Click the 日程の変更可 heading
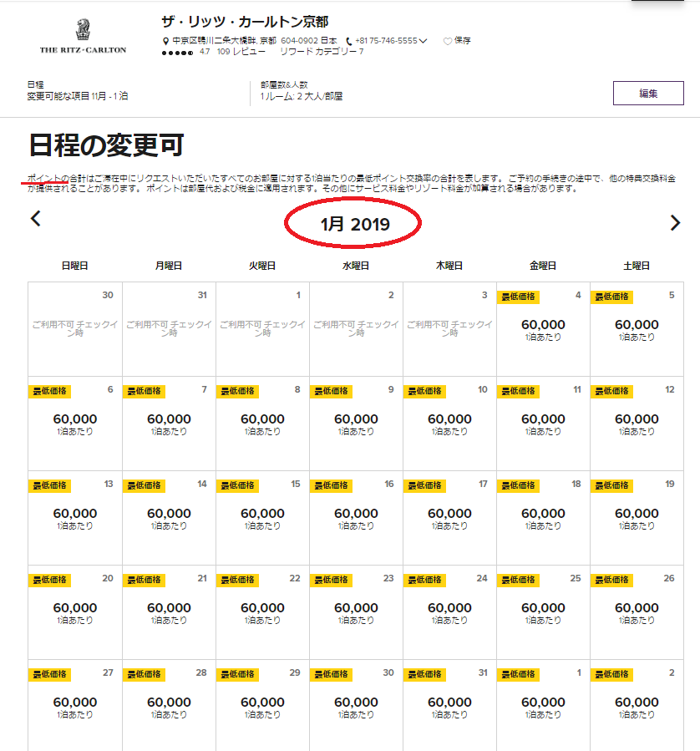The width and height of the screenshot is (700, 751). [x=106, y=145]
